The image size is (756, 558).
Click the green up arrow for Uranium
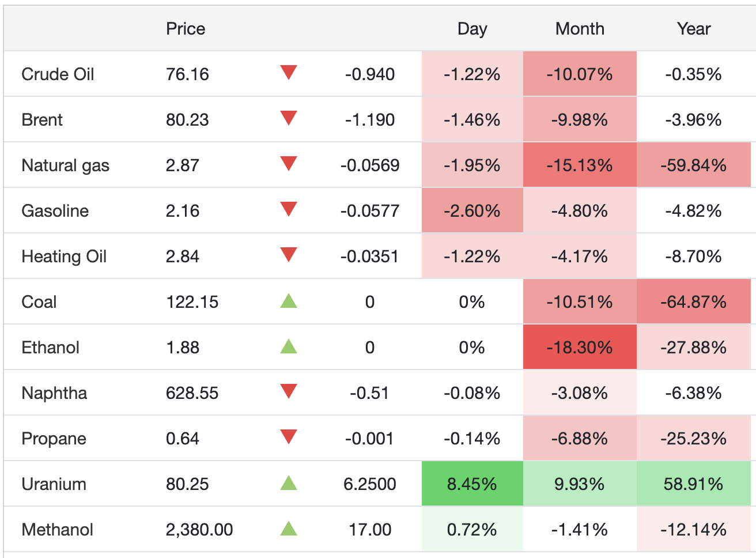click(x=289, y=482)
